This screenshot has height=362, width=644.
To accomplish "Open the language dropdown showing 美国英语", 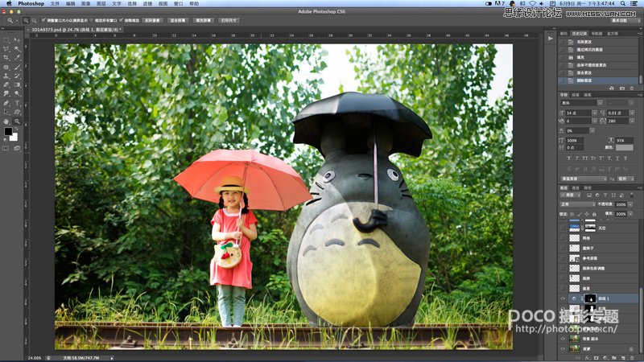I will pos(584,179).
